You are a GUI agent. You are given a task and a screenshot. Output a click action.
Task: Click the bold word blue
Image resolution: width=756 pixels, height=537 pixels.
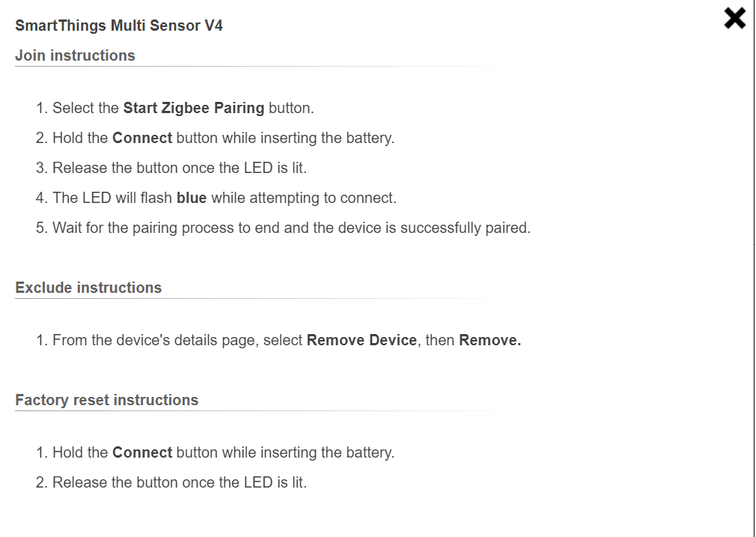point(192,198)
